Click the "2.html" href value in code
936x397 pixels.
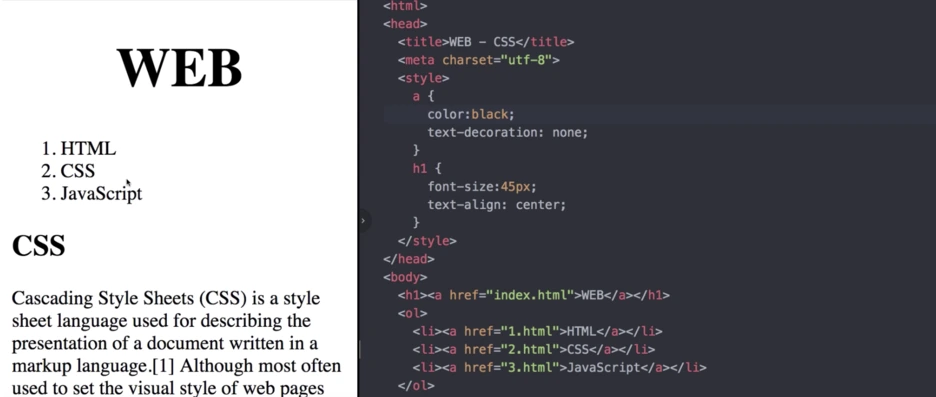(529, 349)
